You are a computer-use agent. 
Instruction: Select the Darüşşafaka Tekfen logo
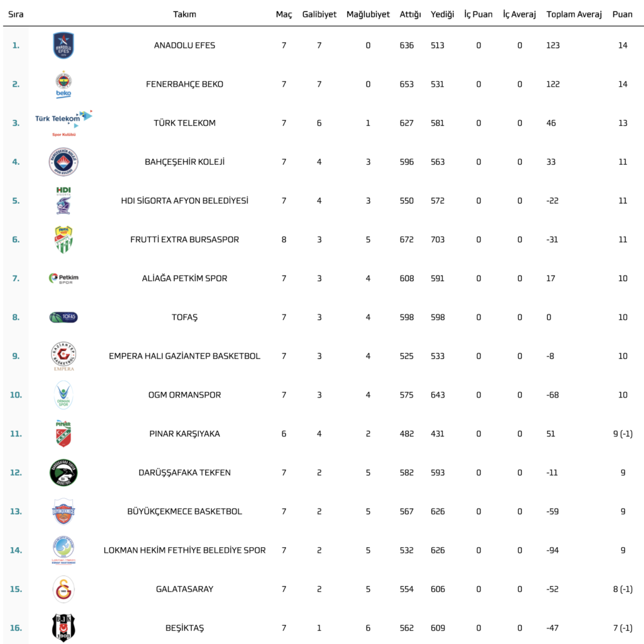tap(64, 473)
